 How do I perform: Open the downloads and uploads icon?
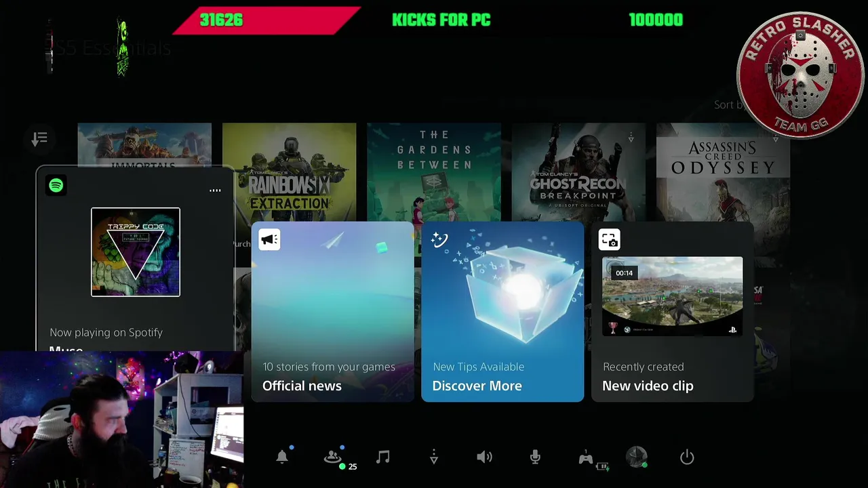coord(434,457)
